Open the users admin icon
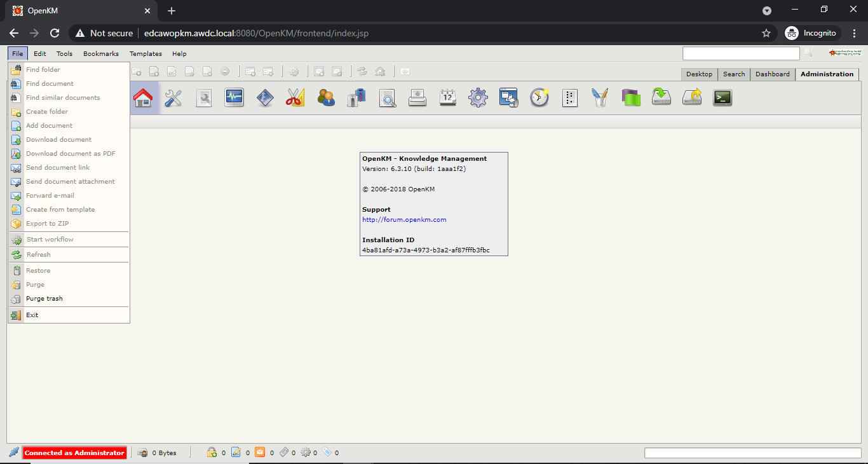The height and width of the screenshot is (464, 868). [326, 97]
